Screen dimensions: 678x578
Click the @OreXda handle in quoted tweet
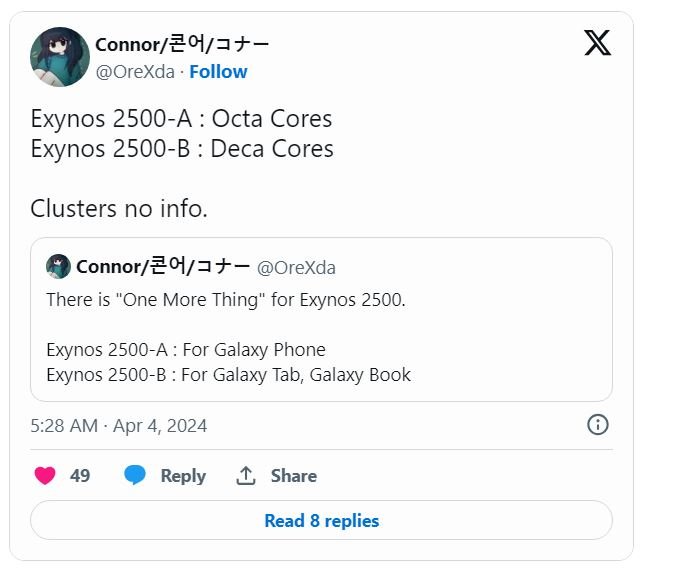pyautogui.click(x=296, y=268)
